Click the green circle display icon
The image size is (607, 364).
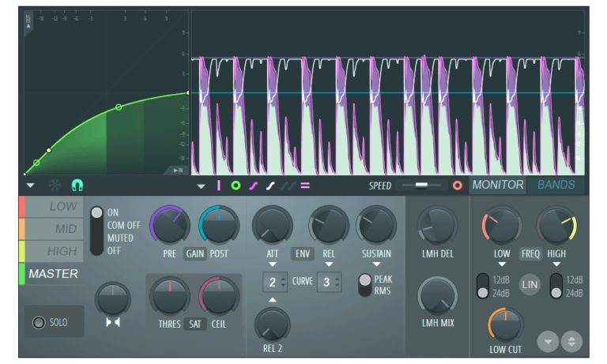coord(236,186)
